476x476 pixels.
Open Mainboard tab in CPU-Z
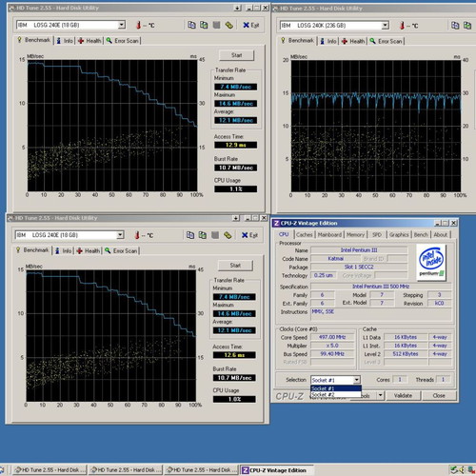(329, 234)
